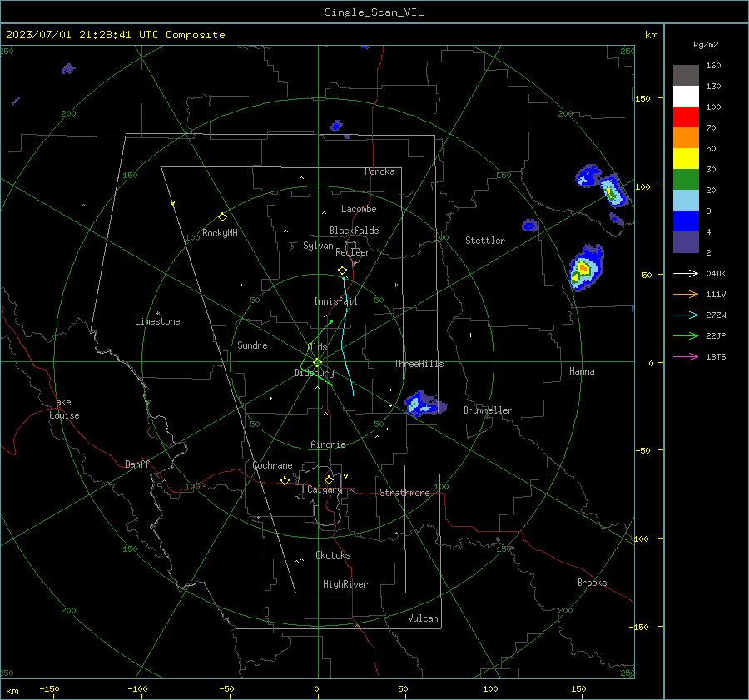Click the Vulcan town label

tap(423, 618)
